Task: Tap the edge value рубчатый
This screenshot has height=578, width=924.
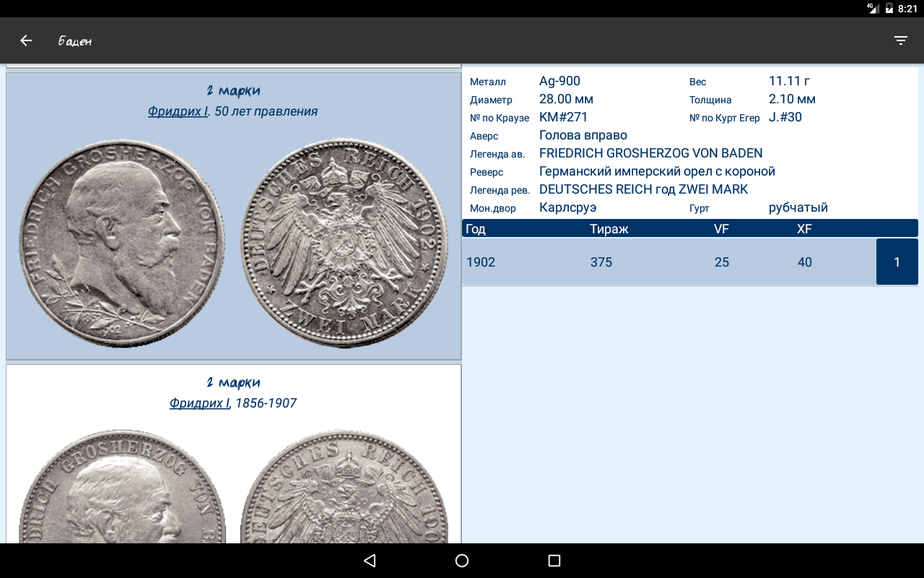Action: click(798, 207)
